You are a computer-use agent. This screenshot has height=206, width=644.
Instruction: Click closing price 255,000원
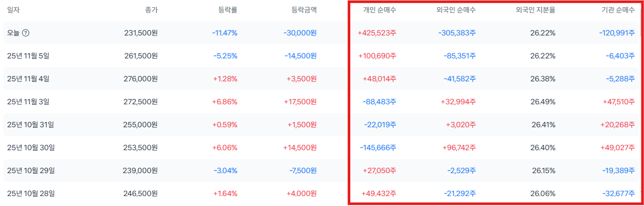(x=141, y=125)
